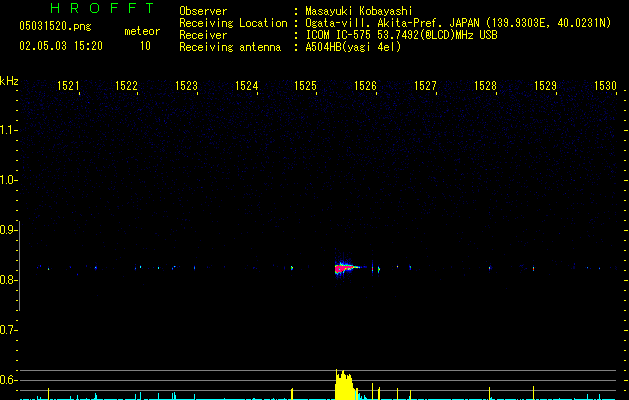
Task: Click the meteor label
Action: coord(142,31)
